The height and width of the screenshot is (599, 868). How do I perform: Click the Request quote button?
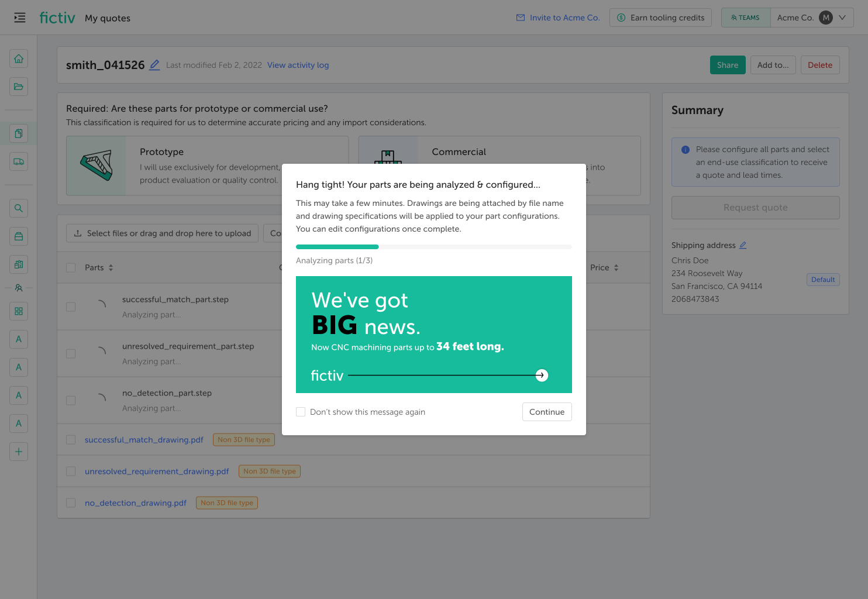(x=755, y=208)
